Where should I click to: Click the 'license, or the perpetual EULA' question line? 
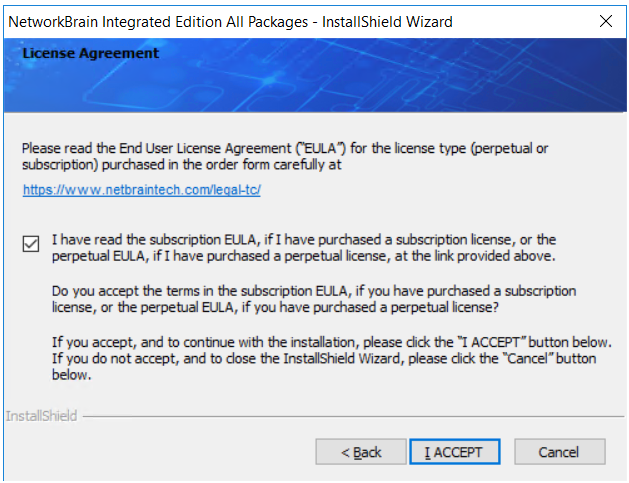pos(275,307)
